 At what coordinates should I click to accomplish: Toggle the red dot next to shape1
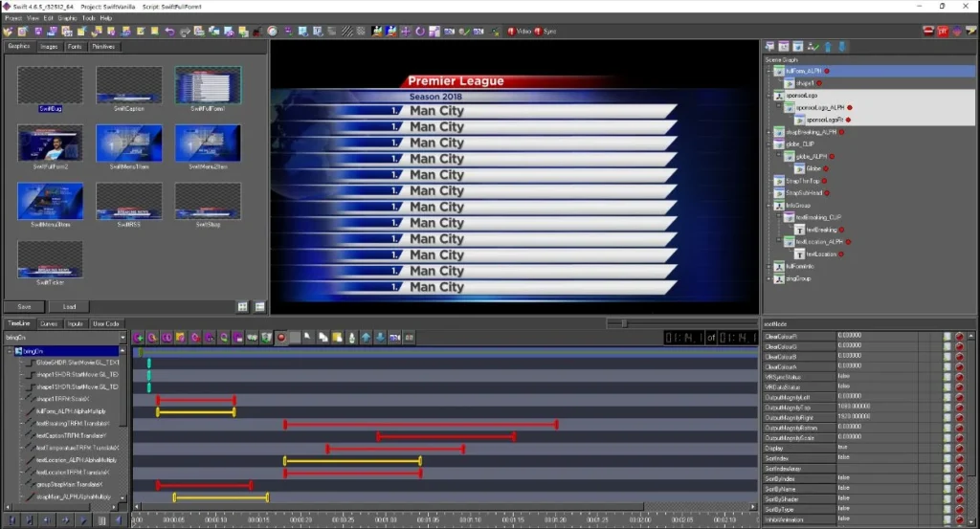pyautogui.click(x=819, y=83)
